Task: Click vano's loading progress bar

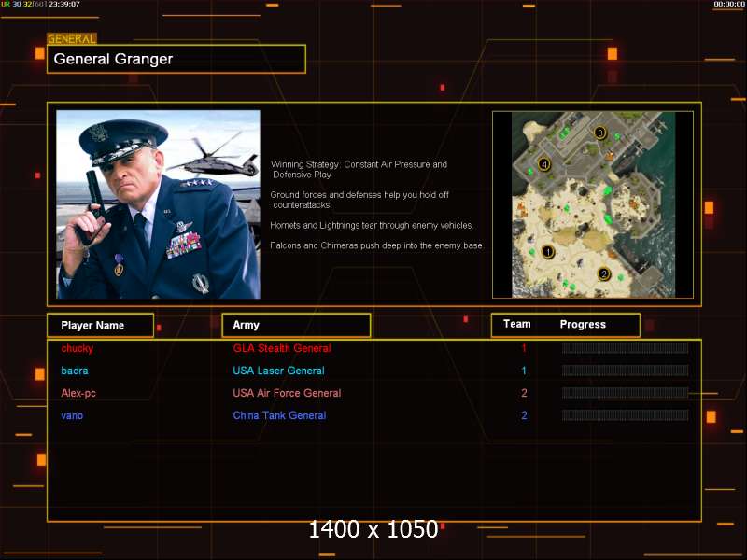Action: (625, 415)
